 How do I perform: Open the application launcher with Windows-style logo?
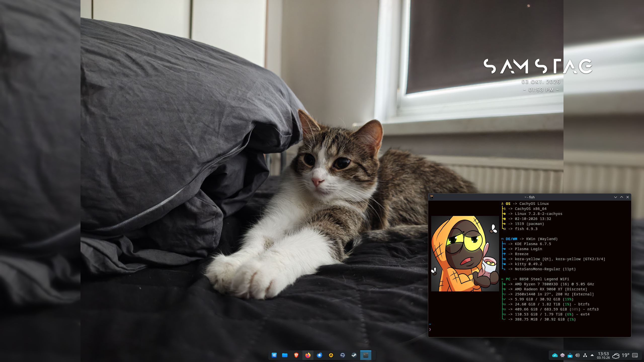274,355
